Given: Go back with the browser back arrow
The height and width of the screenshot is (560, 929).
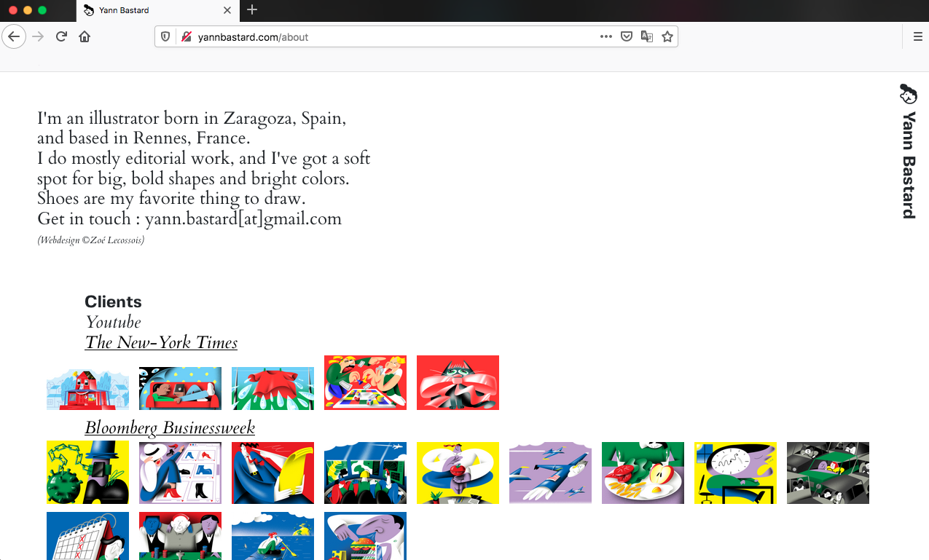Looking at the screenshot, I should click(14, 36).
